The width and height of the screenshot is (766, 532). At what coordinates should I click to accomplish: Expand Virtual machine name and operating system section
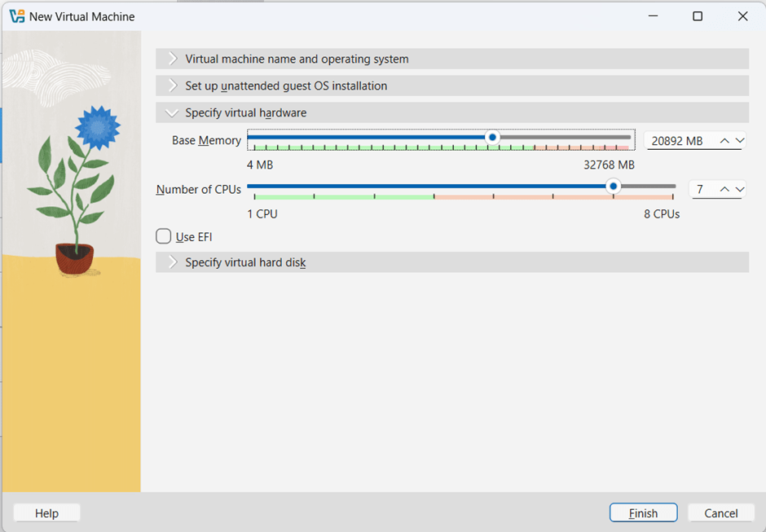(x=297, y=59)
